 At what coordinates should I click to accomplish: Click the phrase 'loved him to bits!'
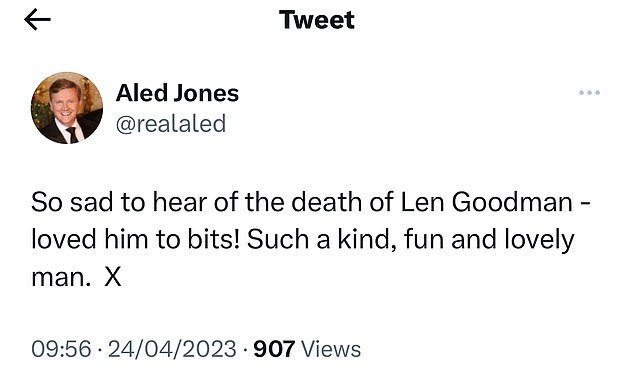[136, 239]
